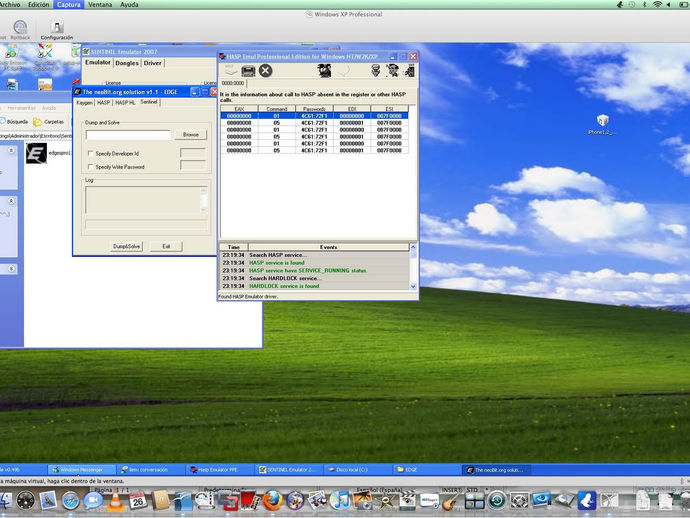Image resolution: width=690 pixels, height=518 pixels.
Task: Click the Events log scroll up arrow
Action: point(413,247)
